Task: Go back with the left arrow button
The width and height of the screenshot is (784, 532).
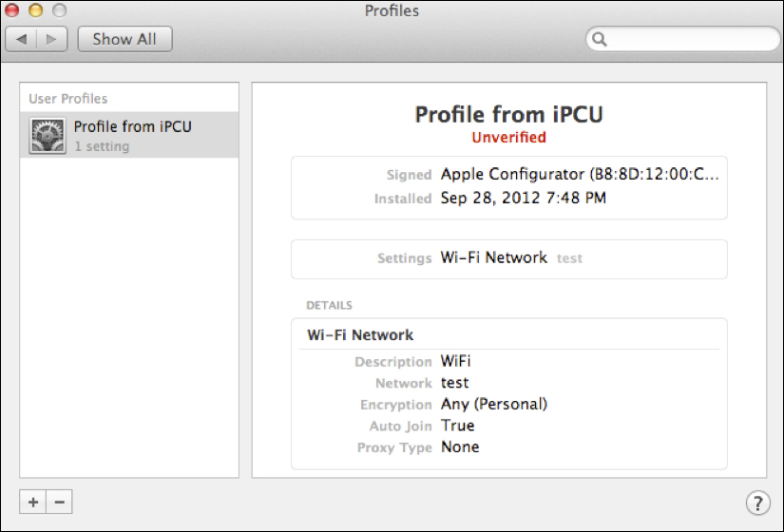Action: pyautogui.click(x=21, y=39)
